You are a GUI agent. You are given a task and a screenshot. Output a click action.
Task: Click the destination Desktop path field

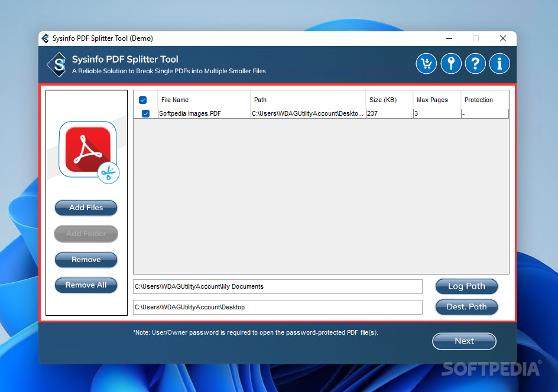(x=278, y=307)
